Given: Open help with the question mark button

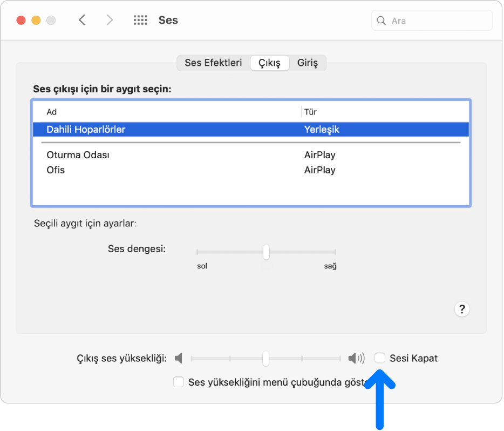Looking at the screenshot, I should click(x=462, y=309).
